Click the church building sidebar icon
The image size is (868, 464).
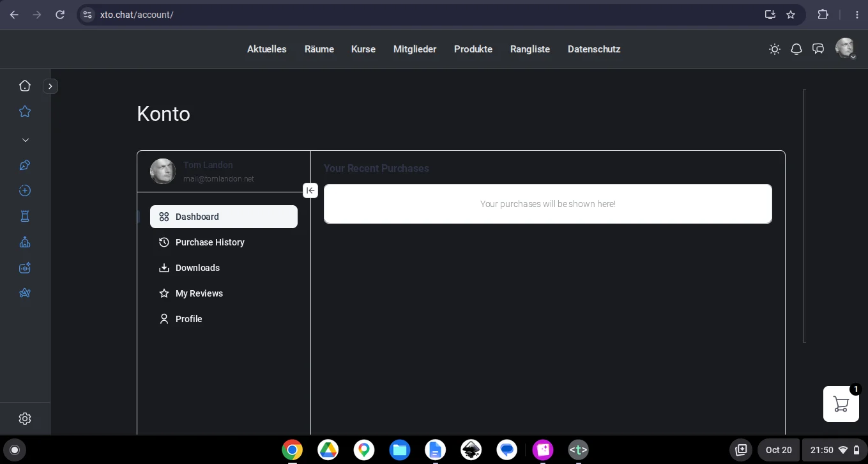25,242
